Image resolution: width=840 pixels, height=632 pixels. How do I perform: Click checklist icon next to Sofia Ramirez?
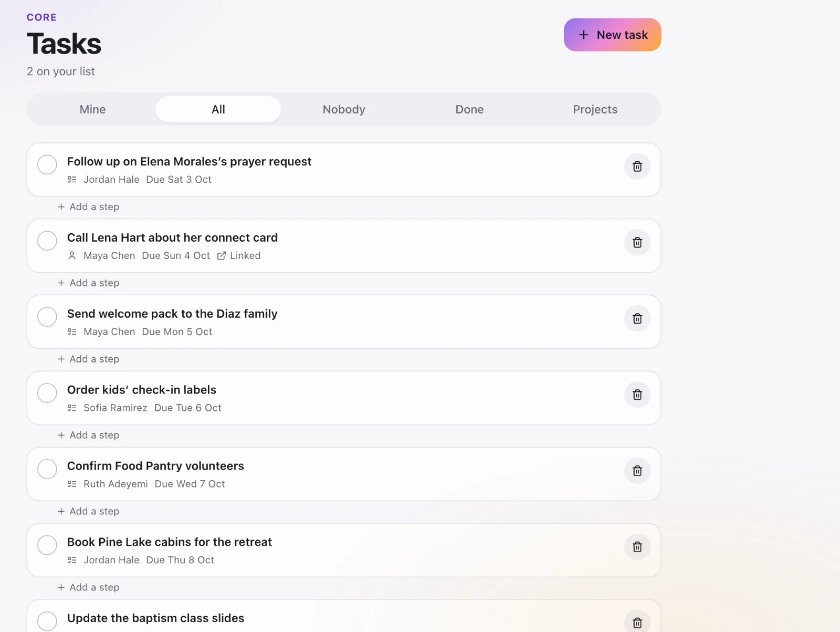tap(72, 408)
